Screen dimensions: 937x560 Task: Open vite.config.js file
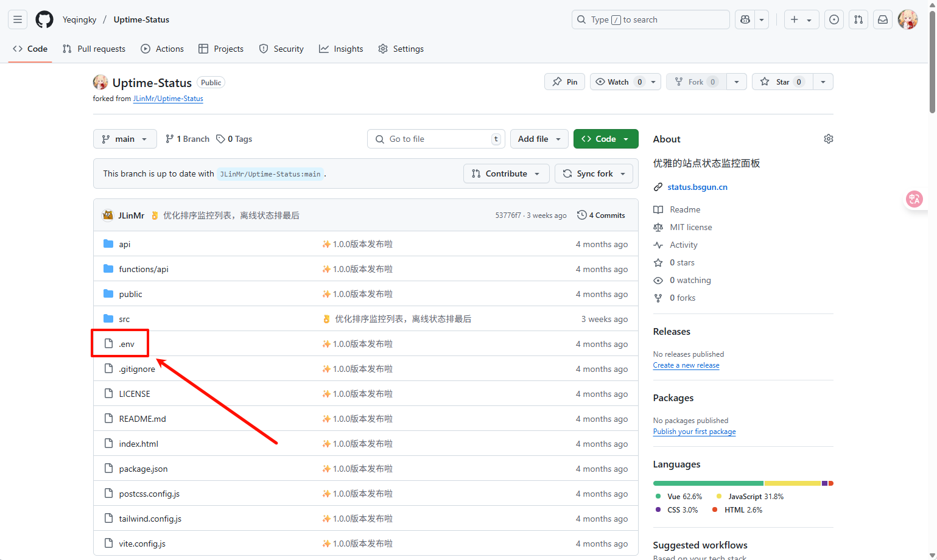coord(142,544)
